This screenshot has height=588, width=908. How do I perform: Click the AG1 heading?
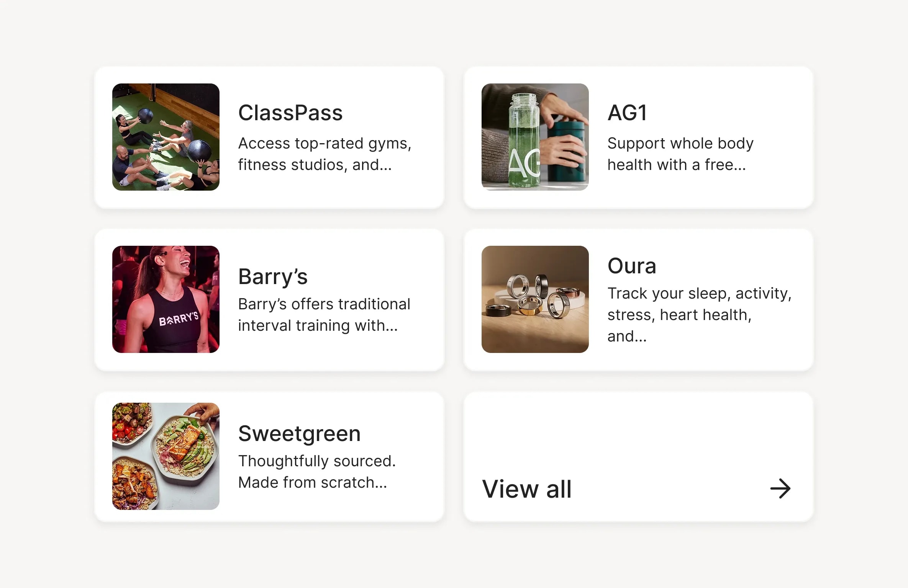pos(627,113)
